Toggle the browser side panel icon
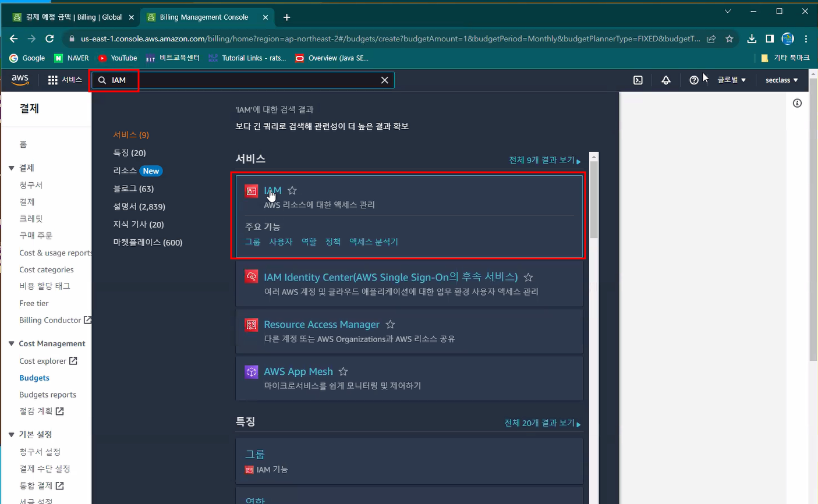This screenshot has height=504, width=818. click(x=770, y=38)
